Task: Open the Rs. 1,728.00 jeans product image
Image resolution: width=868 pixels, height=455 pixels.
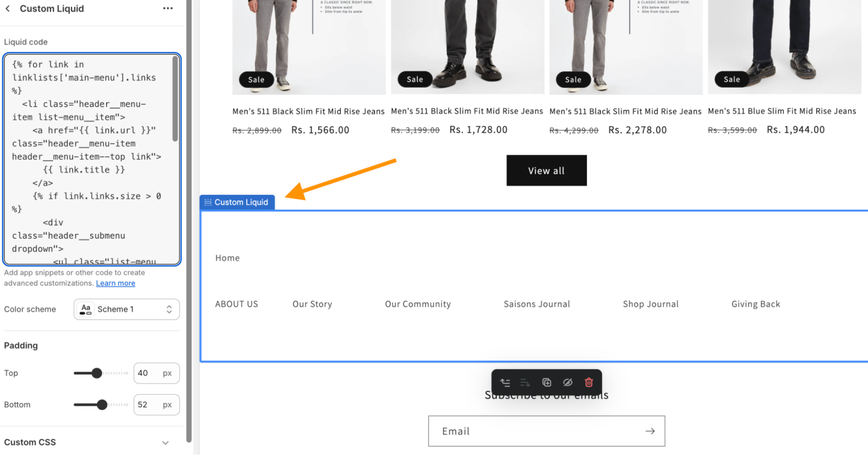Action: tap(467, 47)
